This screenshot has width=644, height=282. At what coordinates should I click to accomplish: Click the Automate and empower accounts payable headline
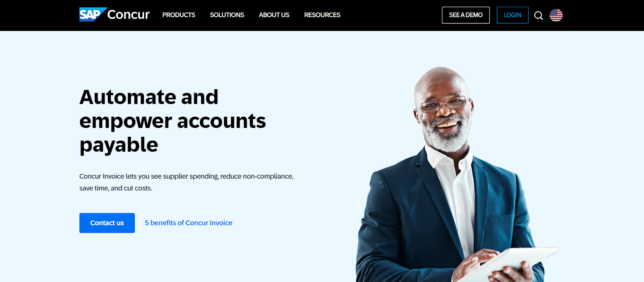[x=173, y=121]
